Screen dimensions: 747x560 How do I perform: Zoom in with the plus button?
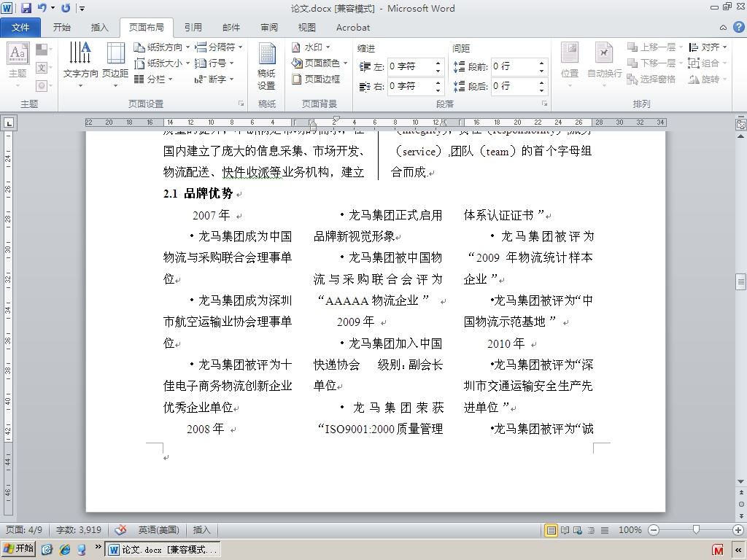pyautogui.click(x=738, y=530)
